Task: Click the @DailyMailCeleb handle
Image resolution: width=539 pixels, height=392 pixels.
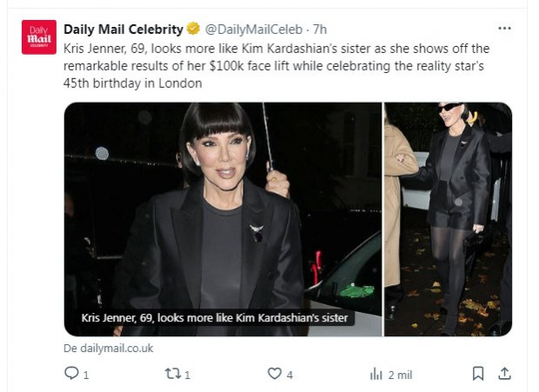Action: (x=254, y=30)
